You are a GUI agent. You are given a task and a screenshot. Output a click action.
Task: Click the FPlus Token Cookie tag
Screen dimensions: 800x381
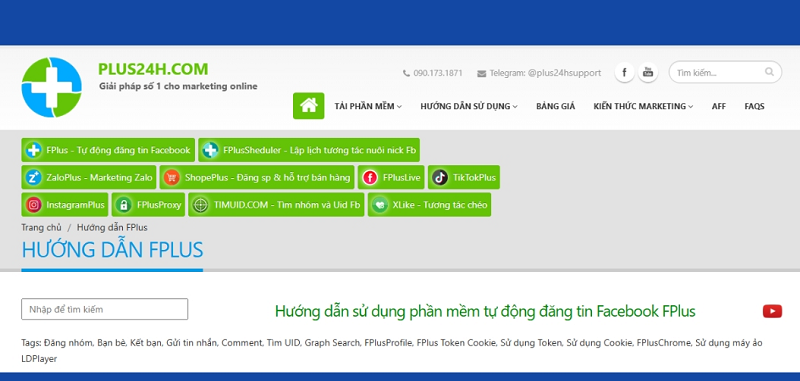(x=456, y=343)
